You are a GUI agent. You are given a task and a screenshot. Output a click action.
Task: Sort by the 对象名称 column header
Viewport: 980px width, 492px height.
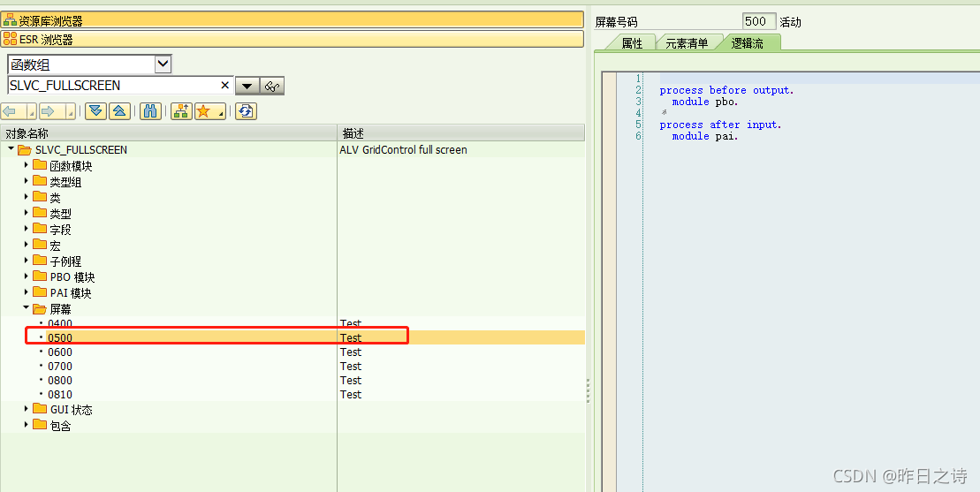click(169, 133)
